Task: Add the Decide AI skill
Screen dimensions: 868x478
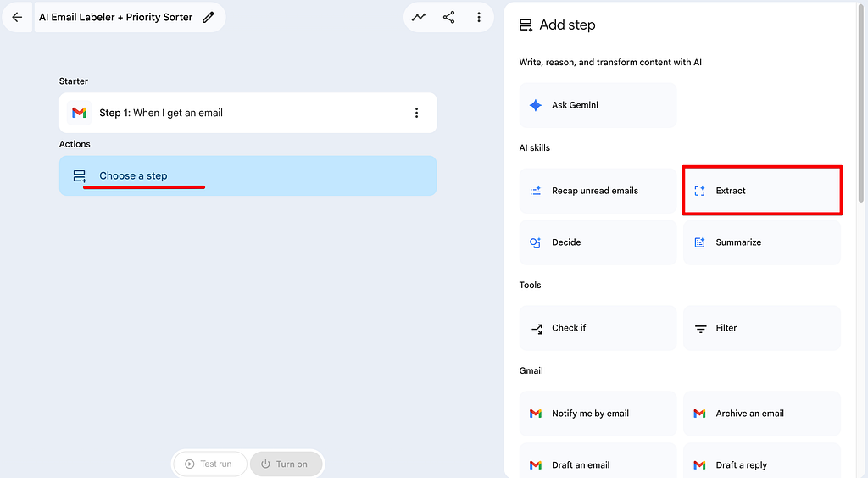Action: tap(598, 242)
